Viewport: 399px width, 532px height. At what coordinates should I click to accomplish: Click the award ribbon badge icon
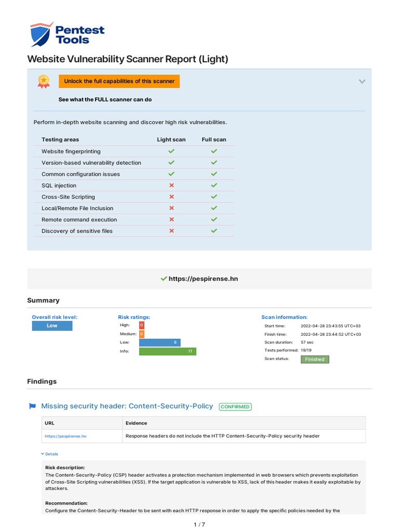point(44,82)
